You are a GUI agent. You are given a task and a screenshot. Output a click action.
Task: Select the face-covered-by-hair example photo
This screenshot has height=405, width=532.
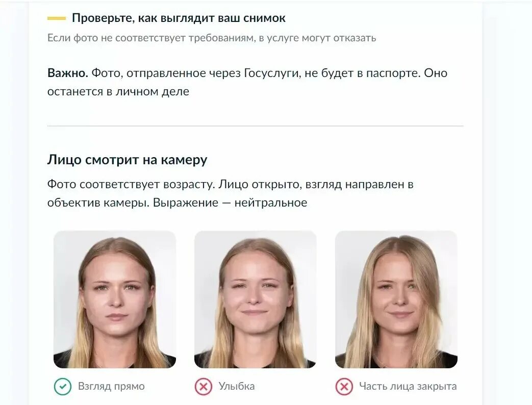click(x=396, y=299)
